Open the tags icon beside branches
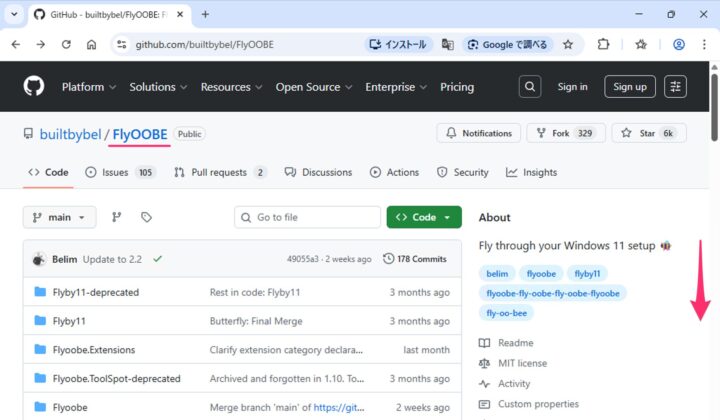The width and height of the screenshot is (720, 420). 146,217
